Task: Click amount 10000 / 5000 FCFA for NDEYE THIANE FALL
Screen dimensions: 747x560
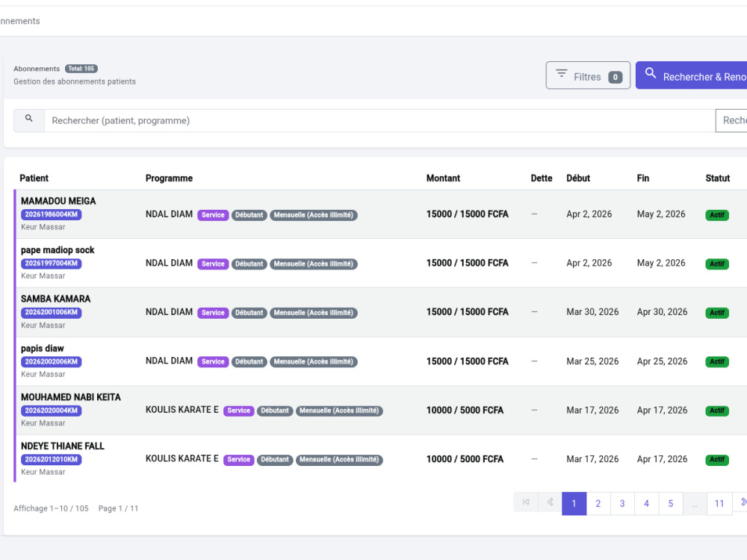Action: click(x=465, y=459)
